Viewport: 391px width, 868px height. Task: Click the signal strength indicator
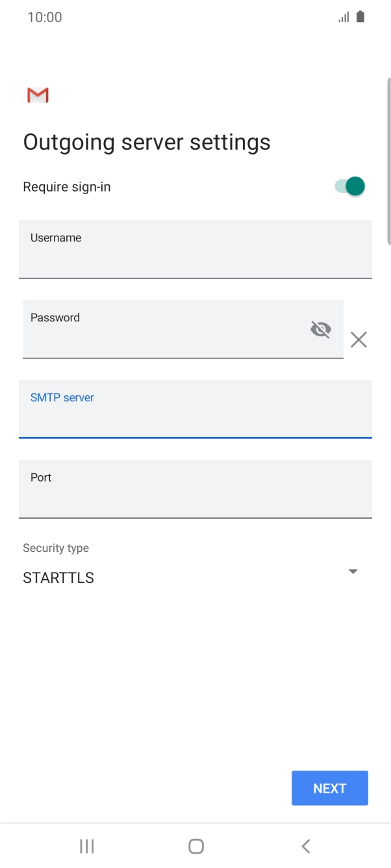[x=343, y=17]
